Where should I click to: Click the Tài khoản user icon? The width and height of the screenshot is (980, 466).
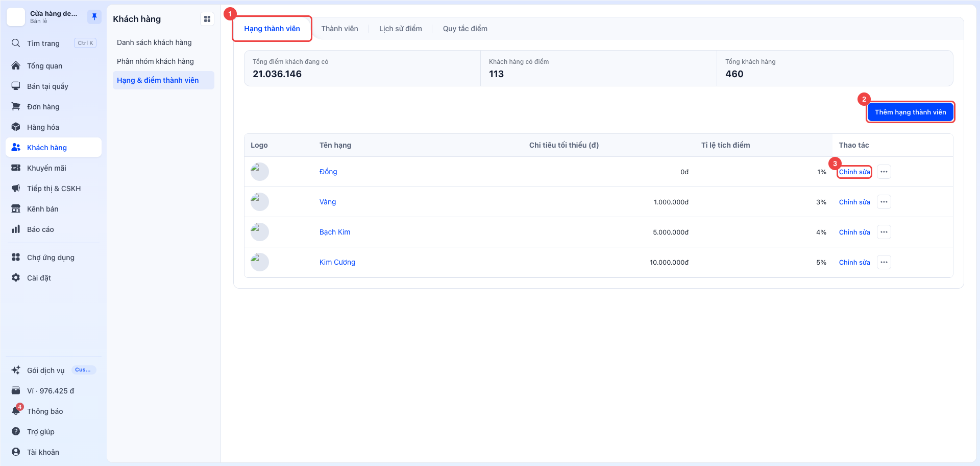click(x=16, y=452)
